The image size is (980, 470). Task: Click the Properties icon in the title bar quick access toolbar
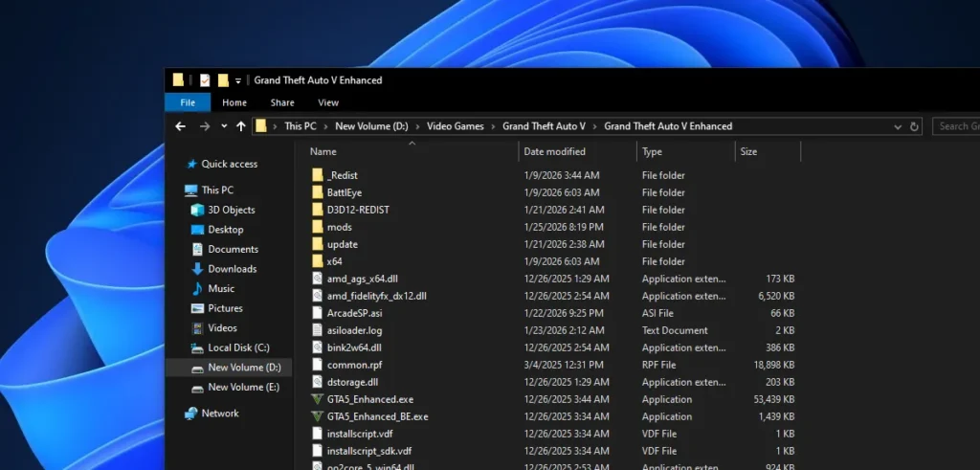(205, 80)
